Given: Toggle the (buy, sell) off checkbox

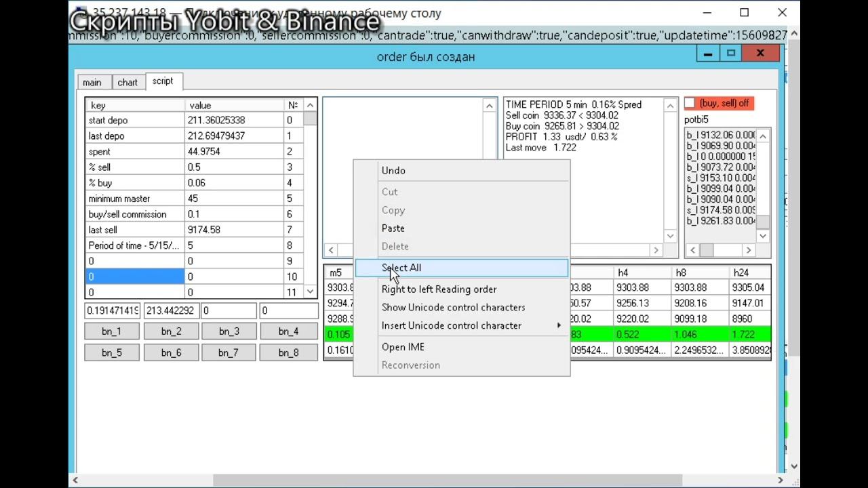Looking at the screenshot, I should (x=690, y=103).
